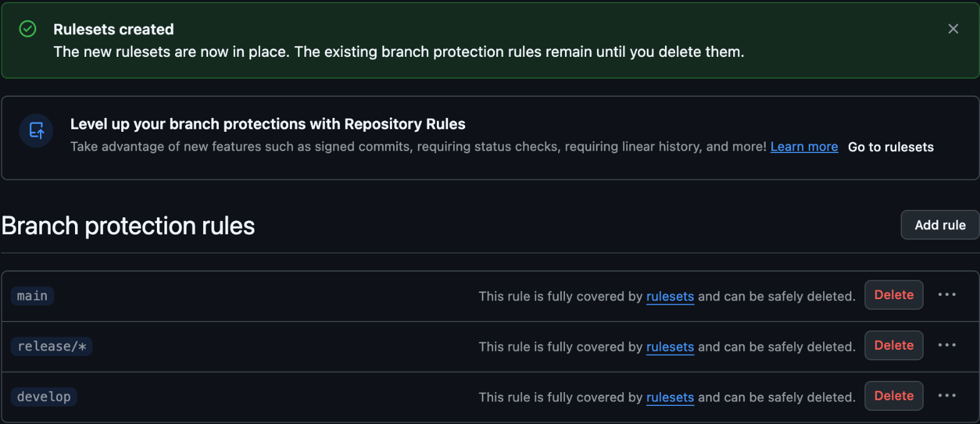Click the green success checkmark icon
The image size is (980, 424).
pos(27,29)
